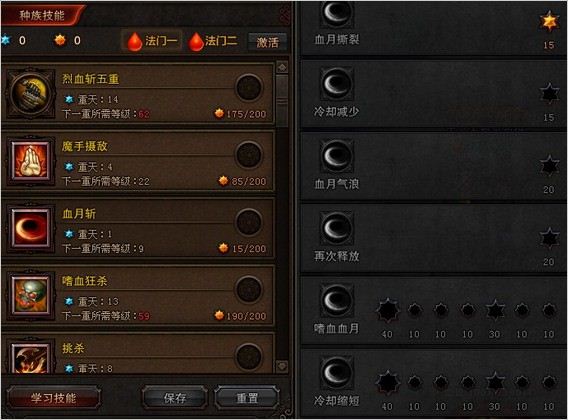
Task: Switch to the 法门一 tab
Action: click(152, 41)
